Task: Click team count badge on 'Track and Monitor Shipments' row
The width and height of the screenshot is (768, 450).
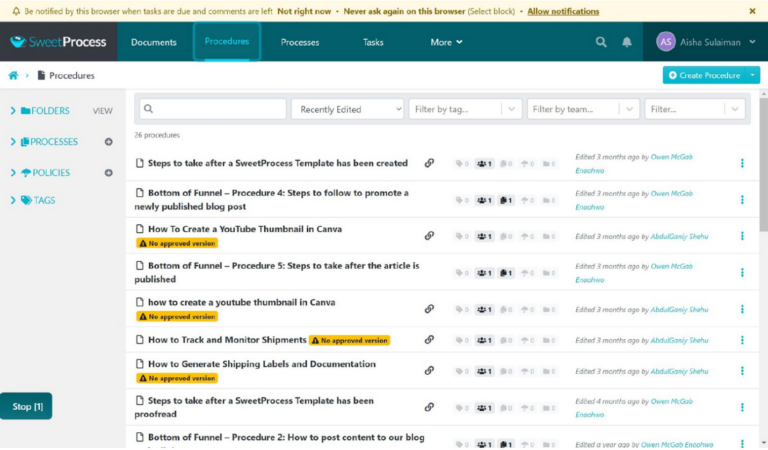Action: pyautogui.click(x=484, y=340)
